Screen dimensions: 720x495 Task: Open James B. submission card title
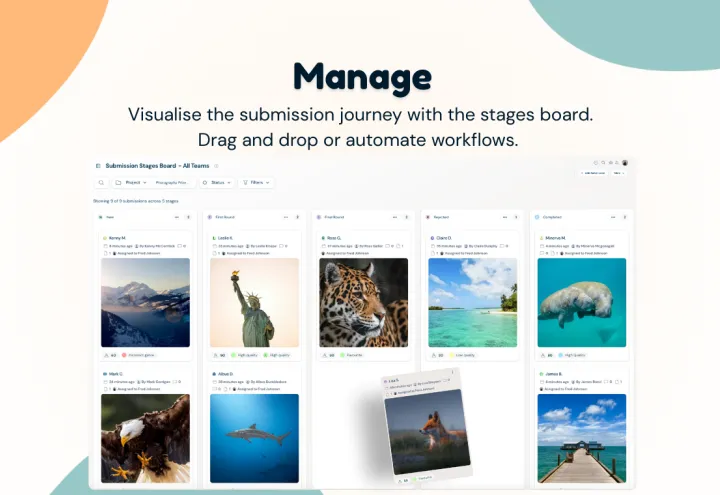(x=554, y=374)
